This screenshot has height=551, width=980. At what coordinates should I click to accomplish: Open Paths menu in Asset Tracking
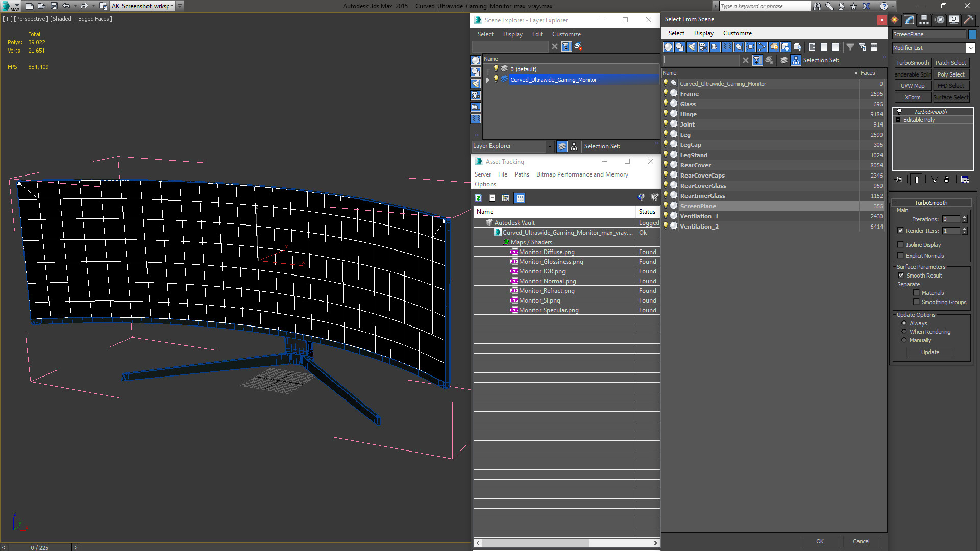coord(522,174)
